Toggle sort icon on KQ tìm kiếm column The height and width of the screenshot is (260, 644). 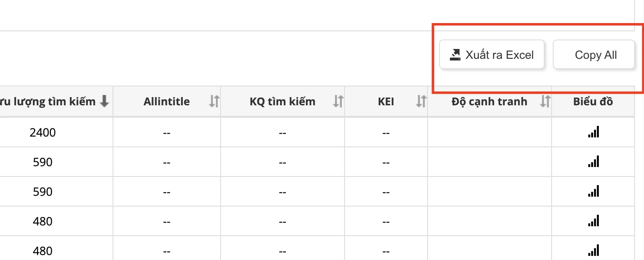pos(338,101)
